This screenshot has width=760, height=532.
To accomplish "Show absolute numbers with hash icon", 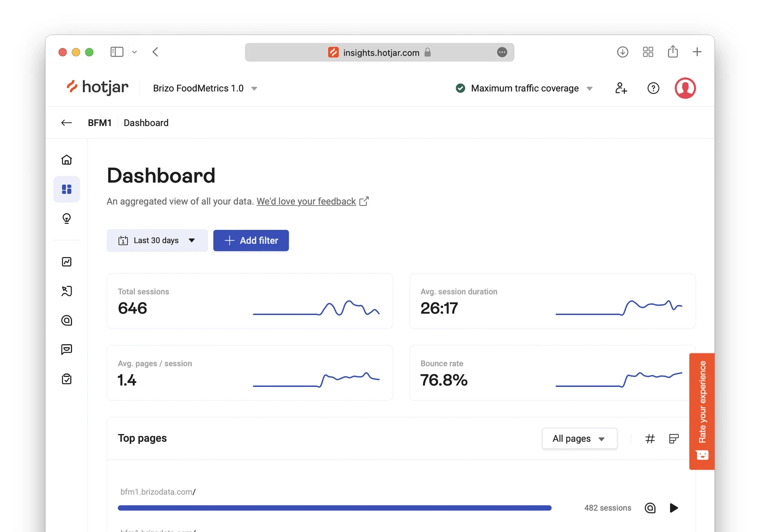I will [650, 439].
